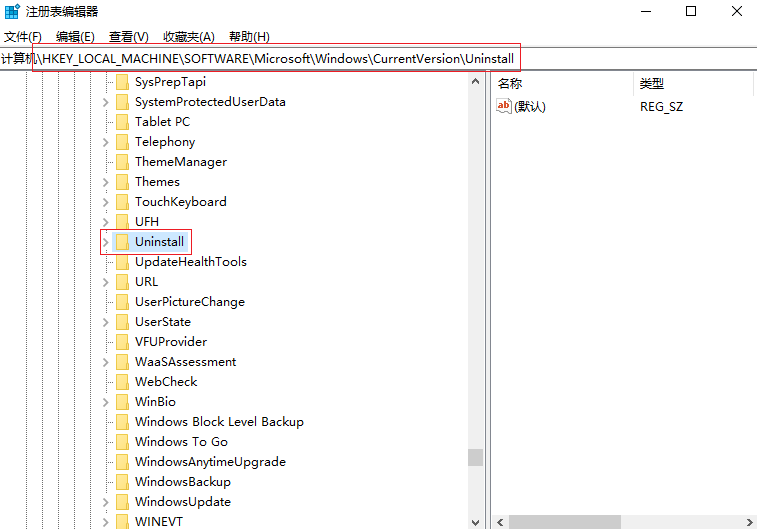Viewport: 757px width, 529px height.
Task: Click the 类型 column header
Action: point(652,84)
